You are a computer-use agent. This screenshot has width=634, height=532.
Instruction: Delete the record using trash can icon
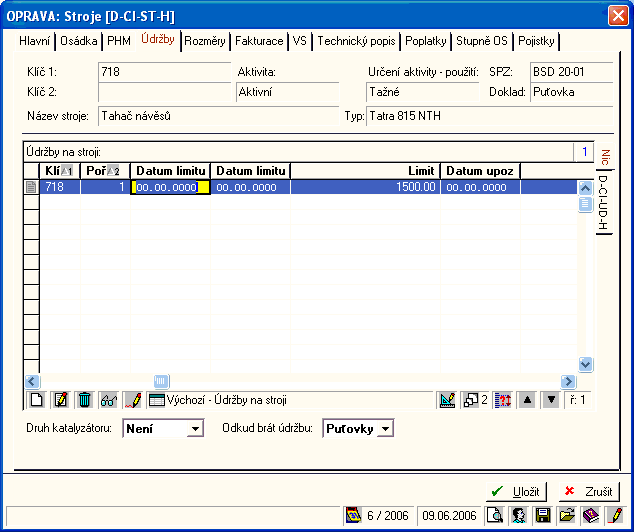click(85, 400)
